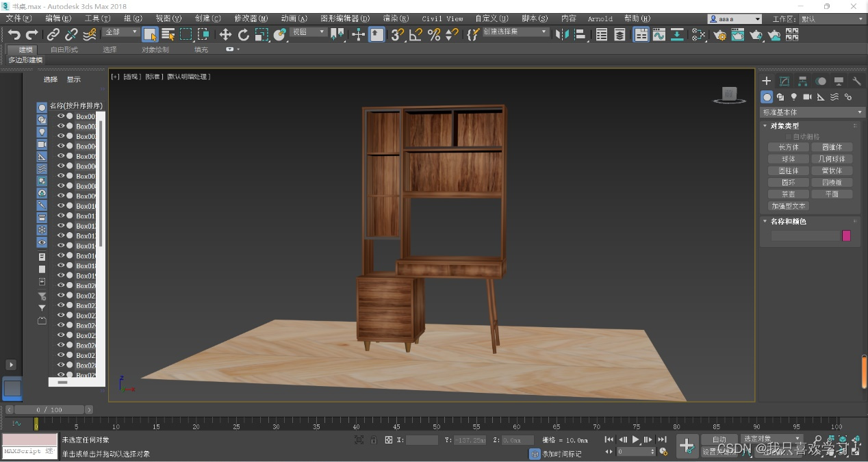Image resolution: width=868 pixels, height=462 pixels.
Task: Switch to the 自由形式 ribbon tab
Action: (64, 49)
